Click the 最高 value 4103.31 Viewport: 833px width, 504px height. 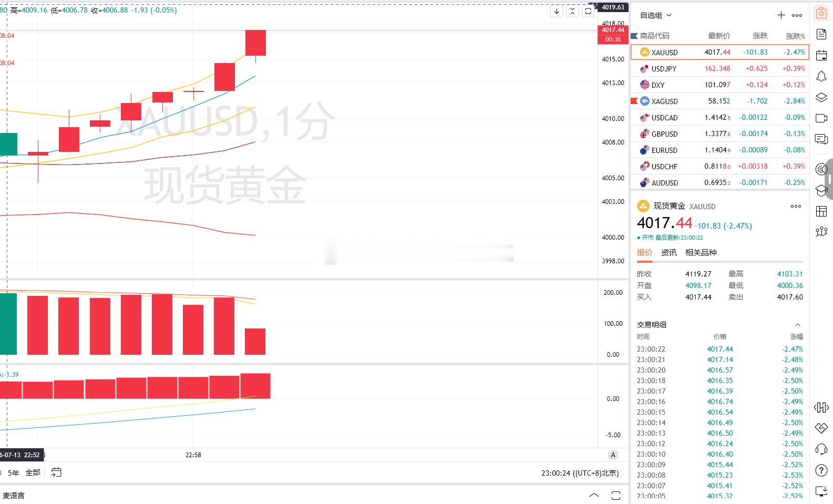tap(790, 274)
